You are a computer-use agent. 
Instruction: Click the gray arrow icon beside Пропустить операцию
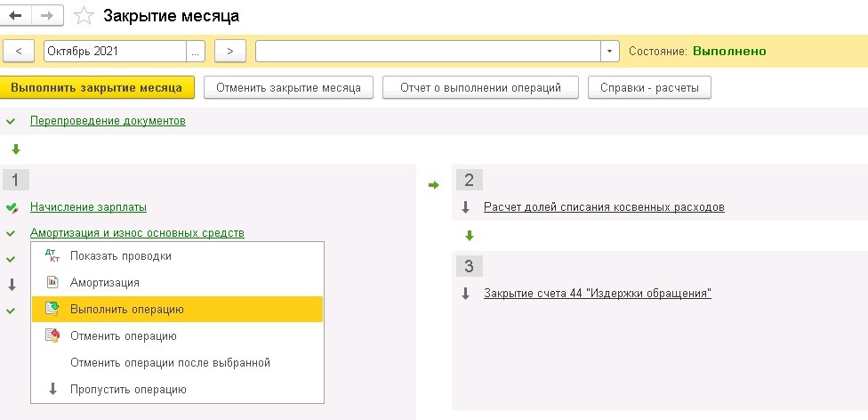point(53,389)
